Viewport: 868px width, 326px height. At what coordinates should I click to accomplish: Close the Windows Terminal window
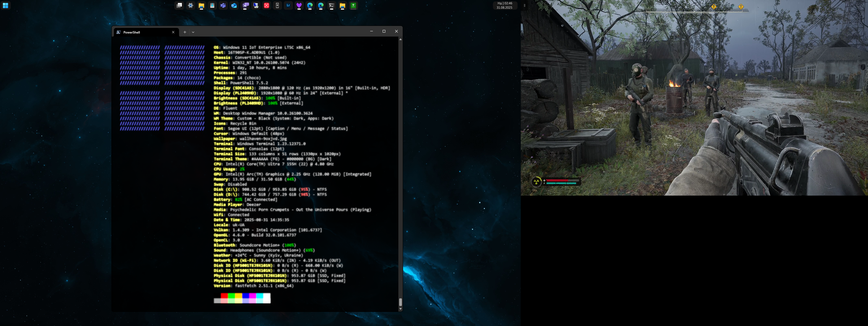(396, 31)
